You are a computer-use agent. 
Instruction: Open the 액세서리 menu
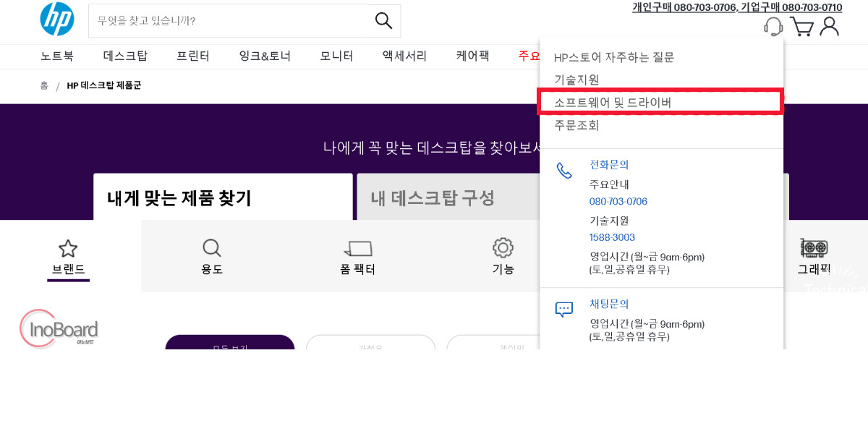404,56
